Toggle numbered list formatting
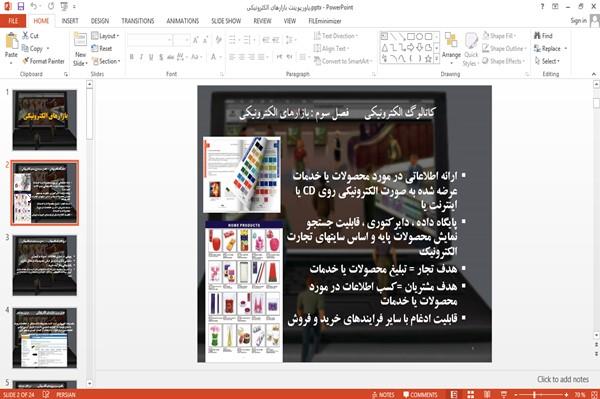This screenshot has height=399, width=600. [x=248, y=40]
